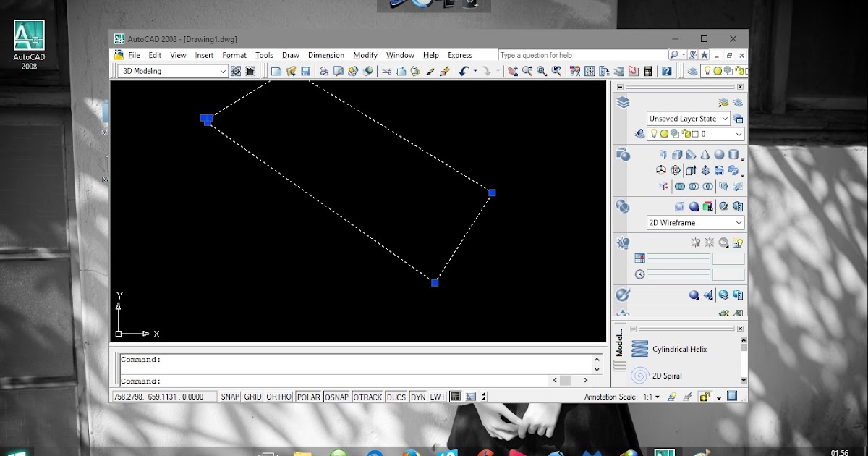
Task: Select the Sphere solid tool on dashboard
Action: 719,154
